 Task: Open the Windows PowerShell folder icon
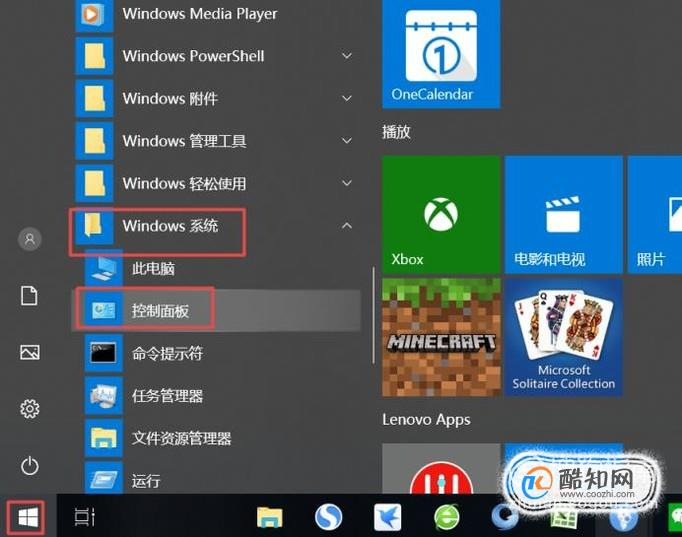(x=94, y=56)
